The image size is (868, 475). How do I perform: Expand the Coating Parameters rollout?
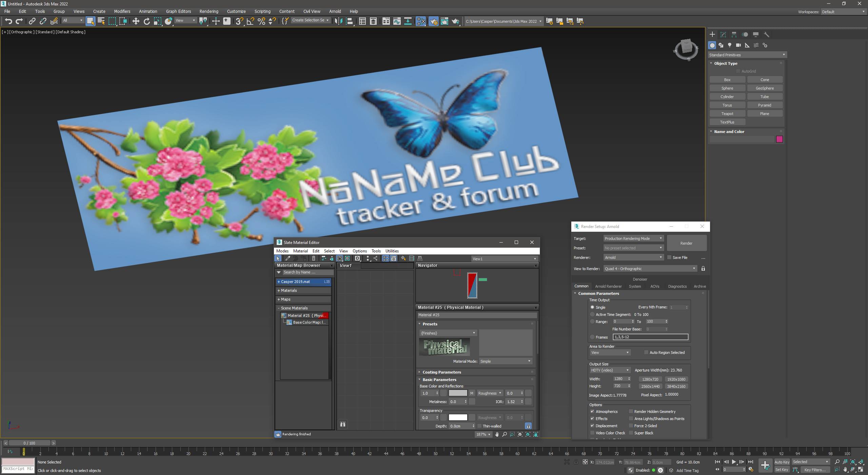pos(441,372)
